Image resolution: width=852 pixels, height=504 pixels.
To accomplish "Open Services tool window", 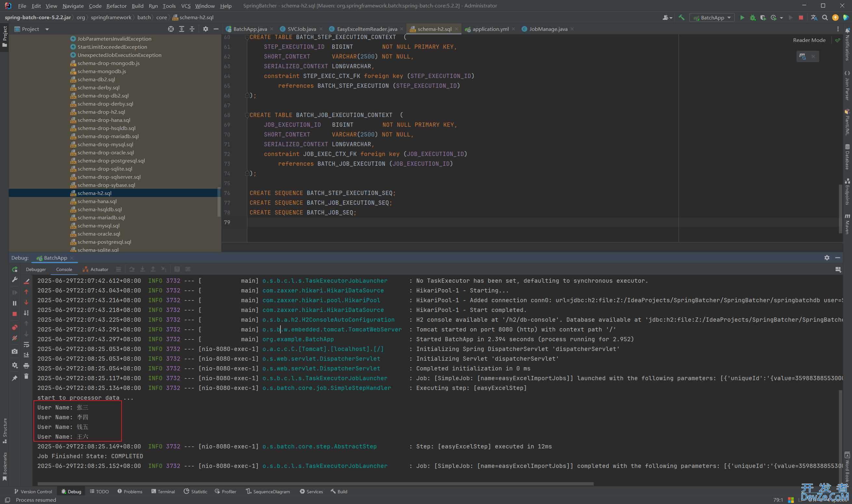I will pyautogui.click(x=311, y=491).
